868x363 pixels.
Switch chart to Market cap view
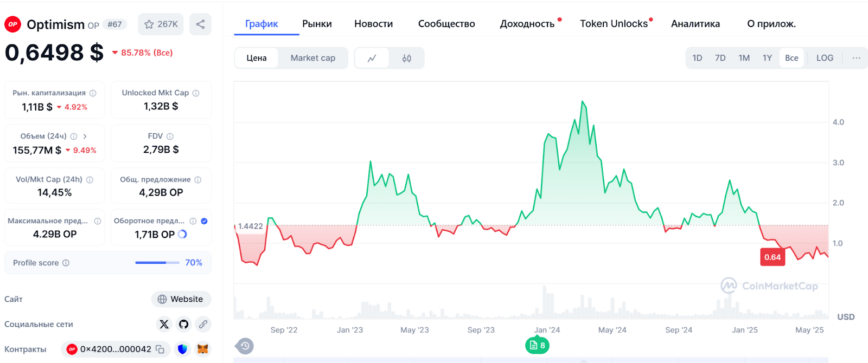tap(312, 58)
